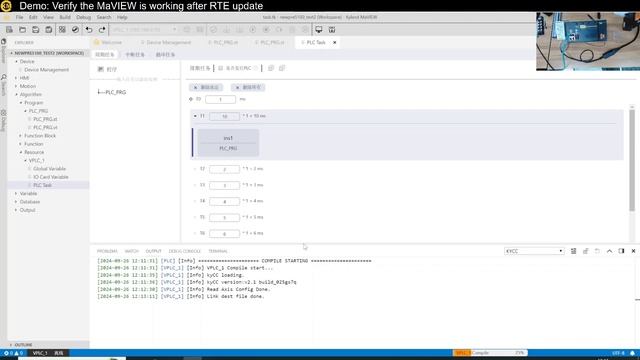Click the T0 base period input field
The width and height of the screenshot is (640, 360).
coord(220,99)
